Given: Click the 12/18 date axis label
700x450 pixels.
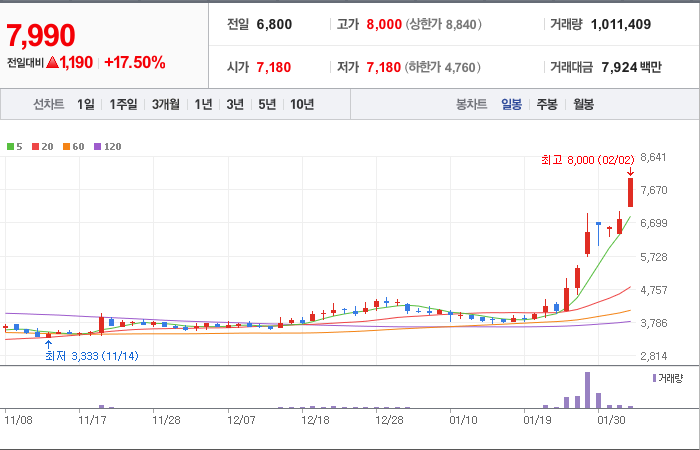Looking at the screenshot, I should (315, 420).
